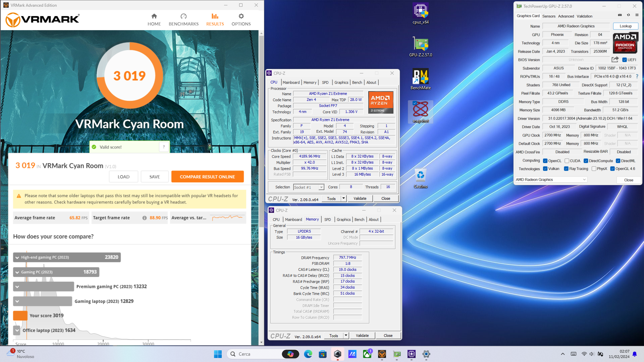Go to VRMark BENCHMARKS section
The width and height of the screenshot is (644, 362).
183,20
